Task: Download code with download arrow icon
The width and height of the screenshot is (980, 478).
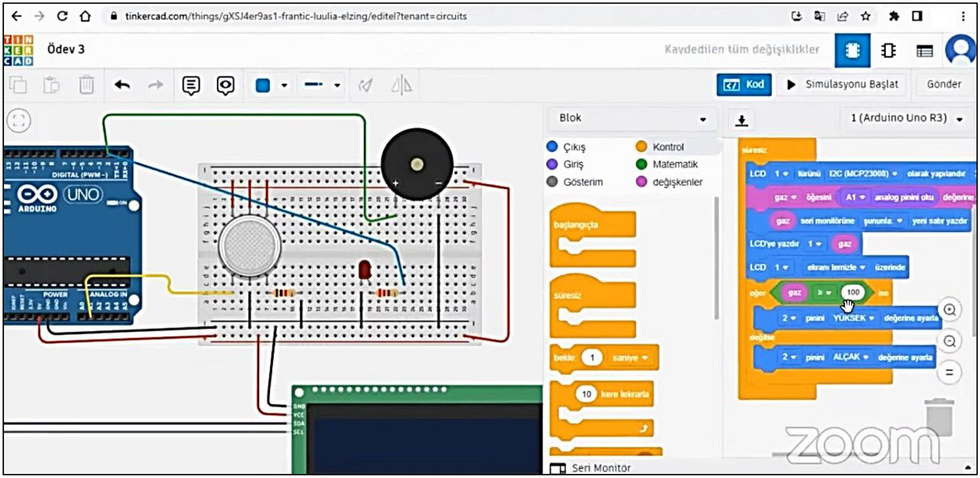Action: (x=742, y=120)
